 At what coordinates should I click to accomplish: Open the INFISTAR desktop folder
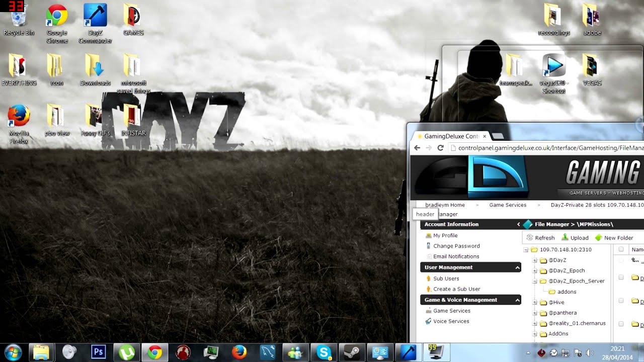pyautogui.click(x=133, y=121)
